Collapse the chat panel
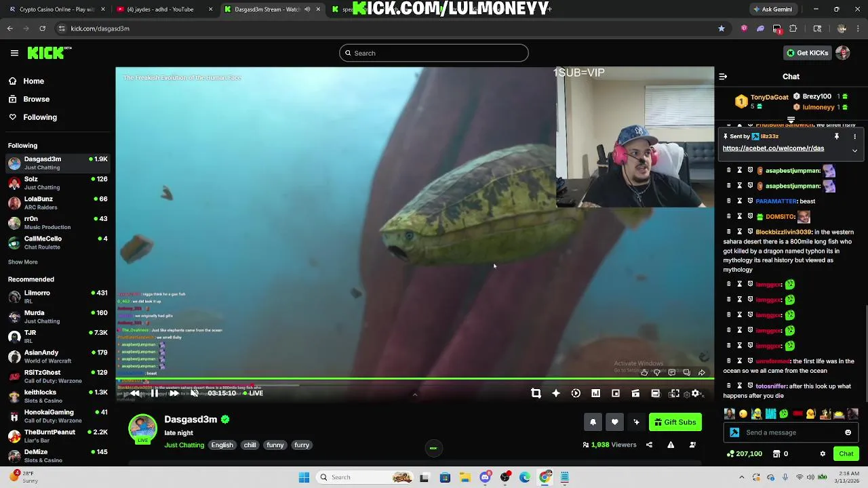This screenshot has width=868, height=488. coord(723,77)
